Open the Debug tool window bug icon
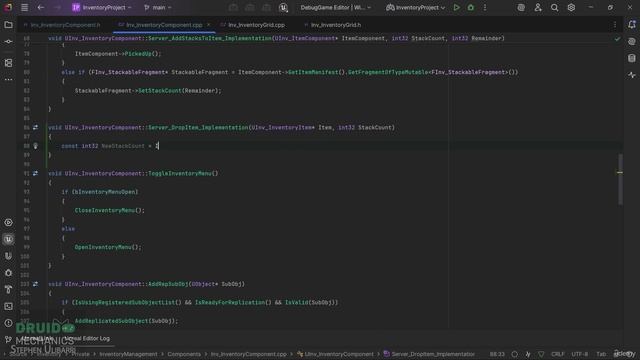This screenshot has width=640, height=360. coord(8,273)
